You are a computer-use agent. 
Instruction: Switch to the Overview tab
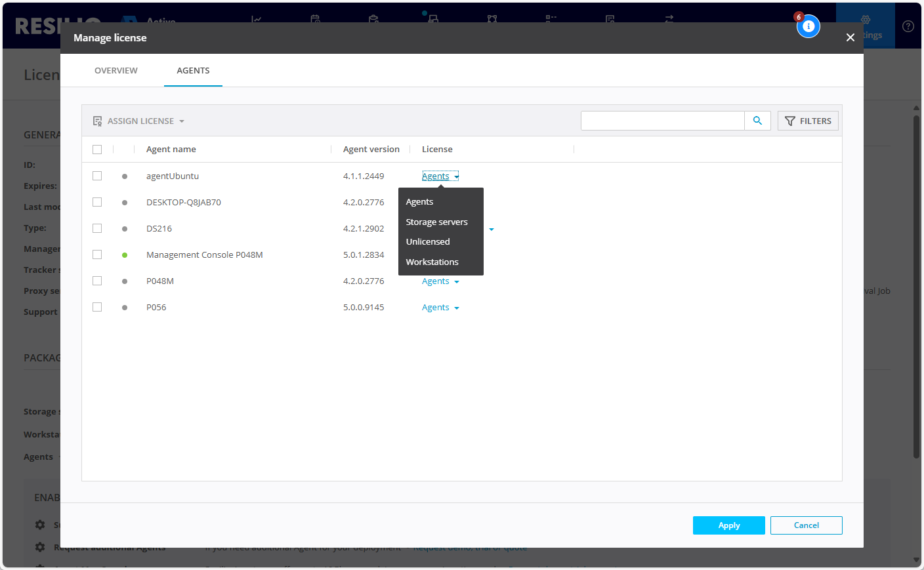pos(116,70)
